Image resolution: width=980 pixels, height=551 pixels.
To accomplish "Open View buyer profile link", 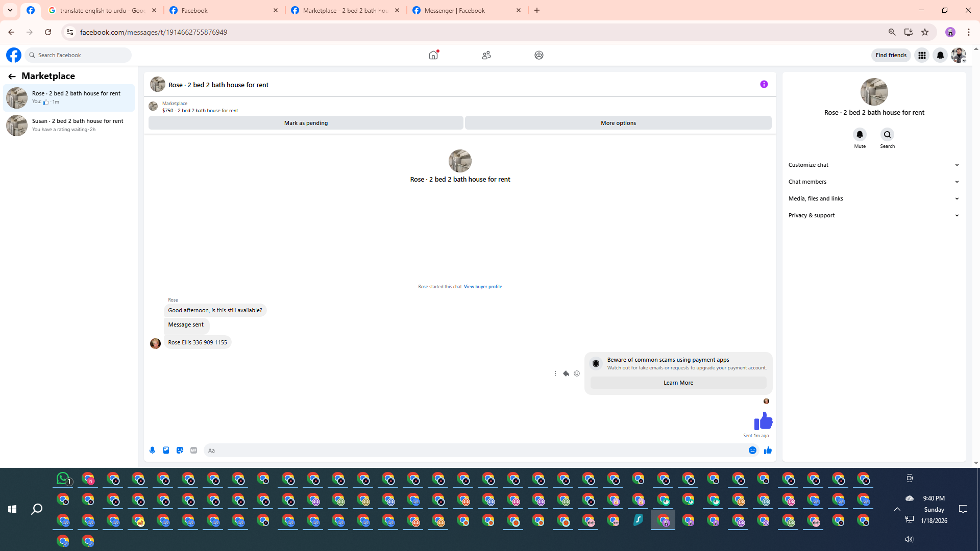I will (482, 287).
